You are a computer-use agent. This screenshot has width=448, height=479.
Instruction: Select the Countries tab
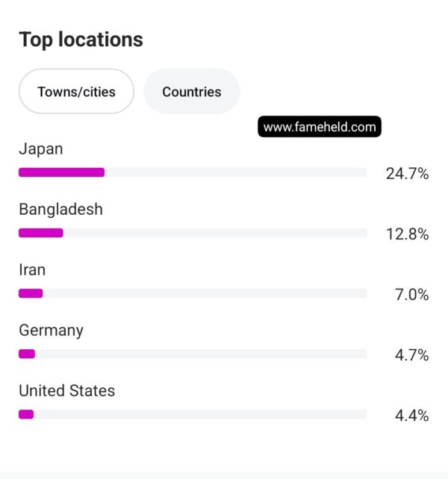(x=192, y=92)
